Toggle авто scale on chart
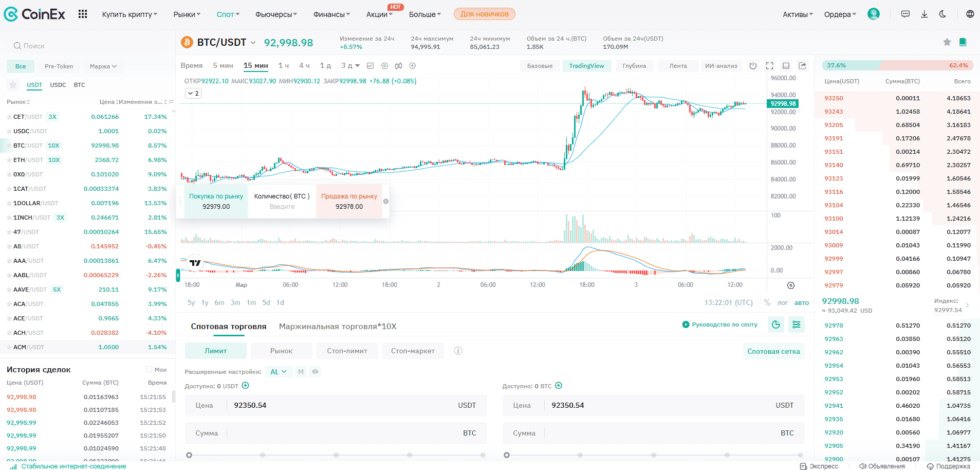 click(x=802, y=303)
